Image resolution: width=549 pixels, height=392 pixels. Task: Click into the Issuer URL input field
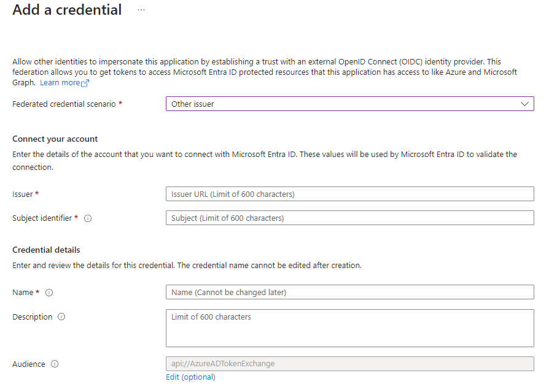click(349, 194)
